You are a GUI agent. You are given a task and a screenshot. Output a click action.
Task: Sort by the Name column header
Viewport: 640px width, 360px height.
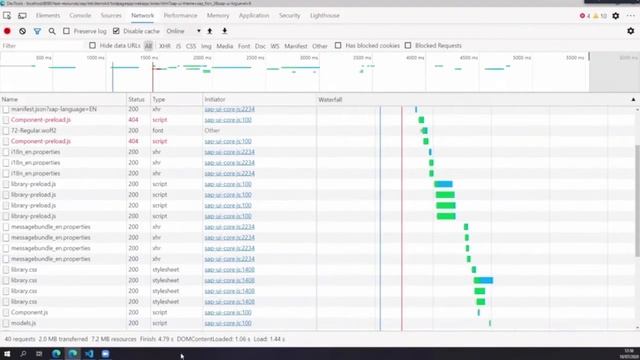(63, 100)
